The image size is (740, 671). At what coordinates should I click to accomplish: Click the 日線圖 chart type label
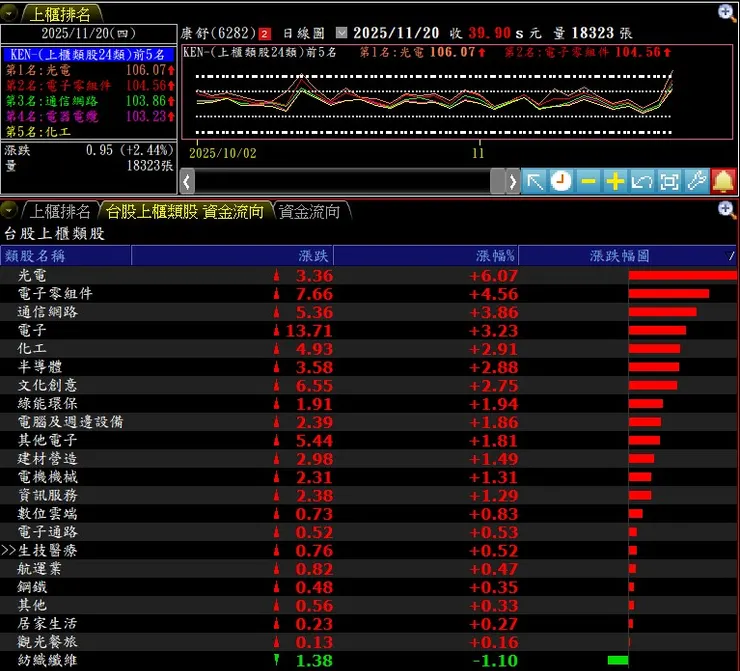[x=303, y=33]
